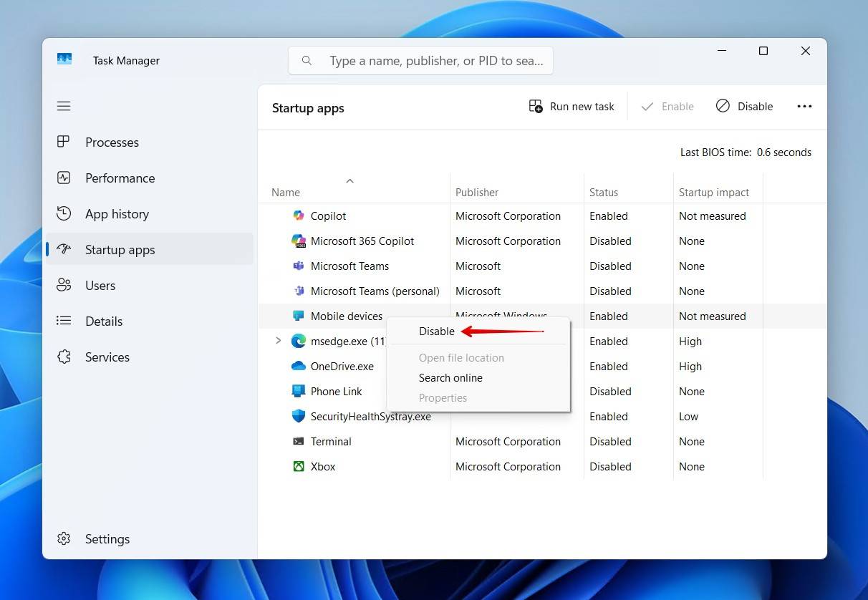
Task: Sort by the Publisher column header
Action: pos(477,192)
